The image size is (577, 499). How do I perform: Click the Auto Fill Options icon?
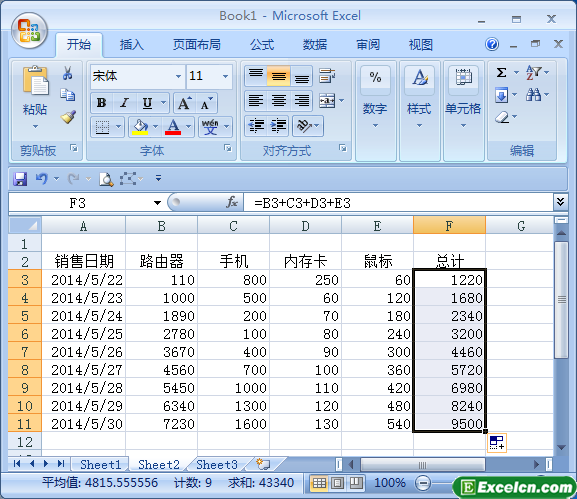[497, 442]
